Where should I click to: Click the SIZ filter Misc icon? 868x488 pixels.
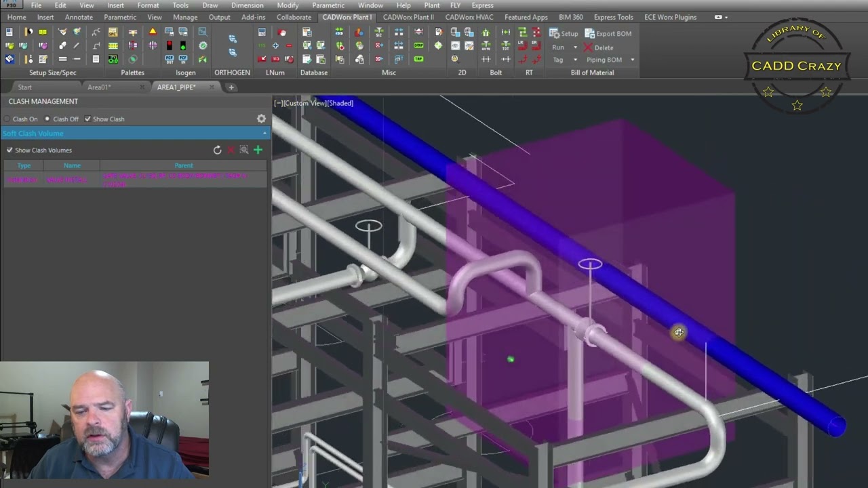pos(378,32)
